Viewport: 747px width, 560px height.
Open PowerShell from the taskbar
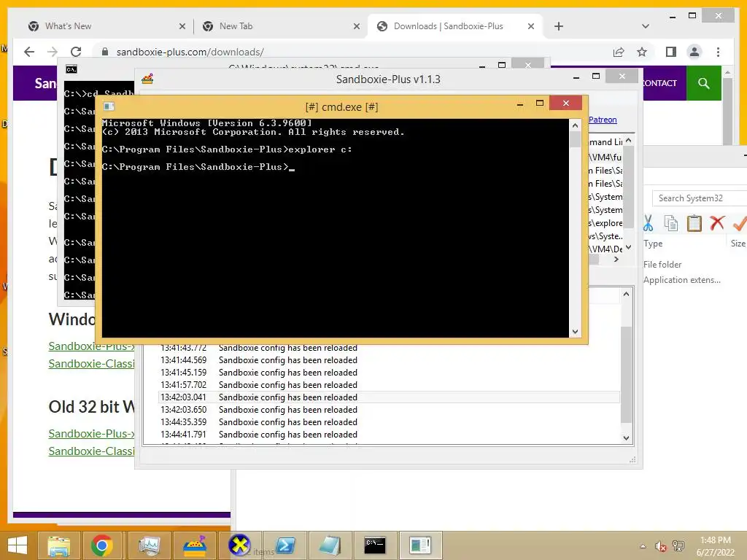[x=285, y=545]
